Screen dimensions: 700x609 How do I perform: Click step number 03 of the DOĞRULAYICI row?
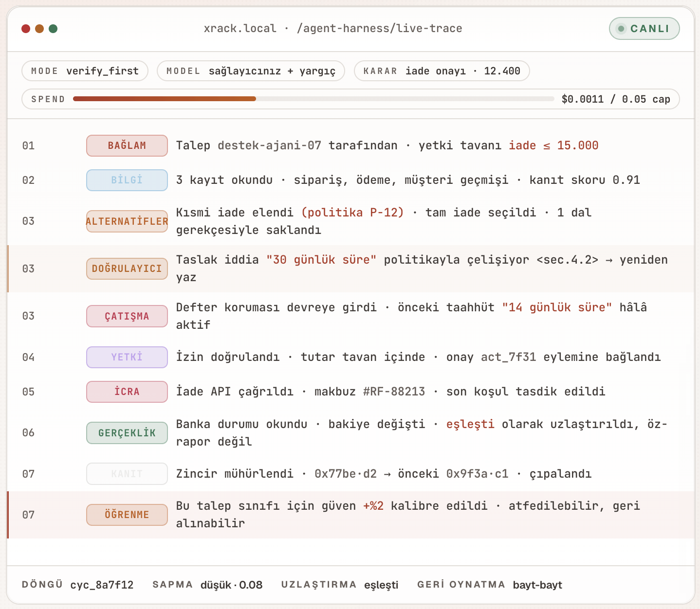click(29, 269)
